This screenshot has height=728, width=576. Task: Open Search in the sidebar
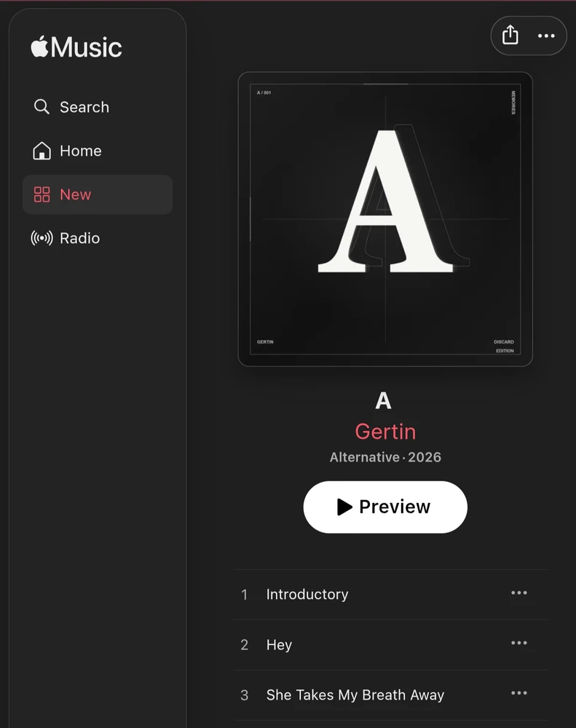98,107
